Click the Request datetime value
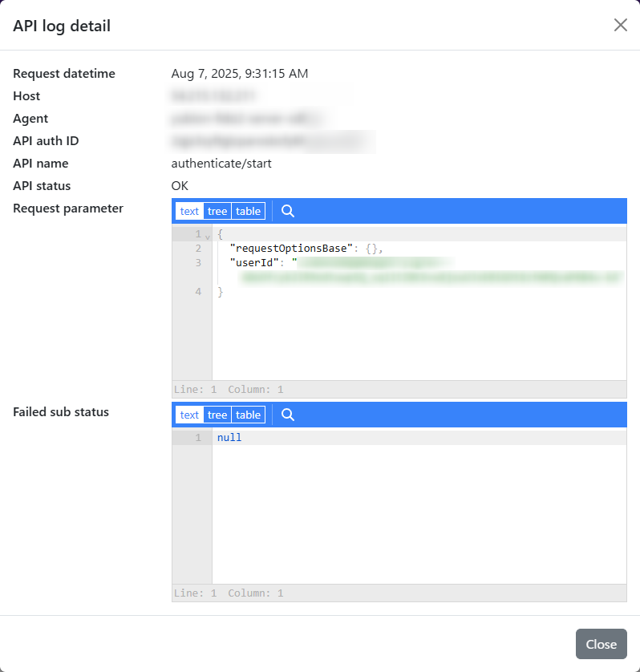This screenshot has width=640, height=672. pos(240,73)
